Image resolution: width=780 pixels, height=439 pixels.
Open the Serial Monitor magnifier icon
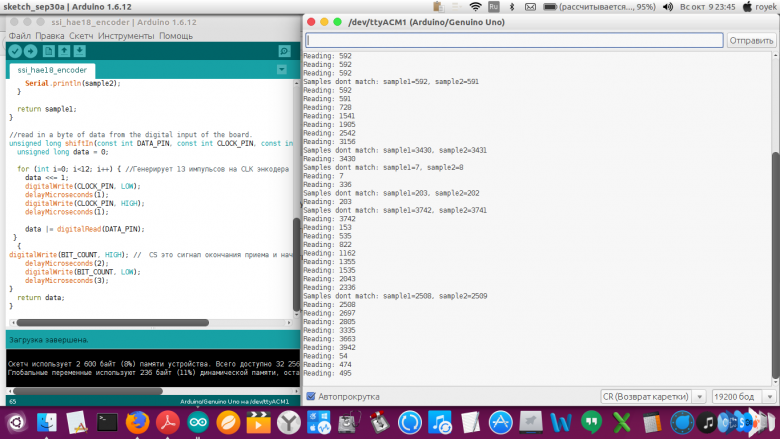(284, 51)
